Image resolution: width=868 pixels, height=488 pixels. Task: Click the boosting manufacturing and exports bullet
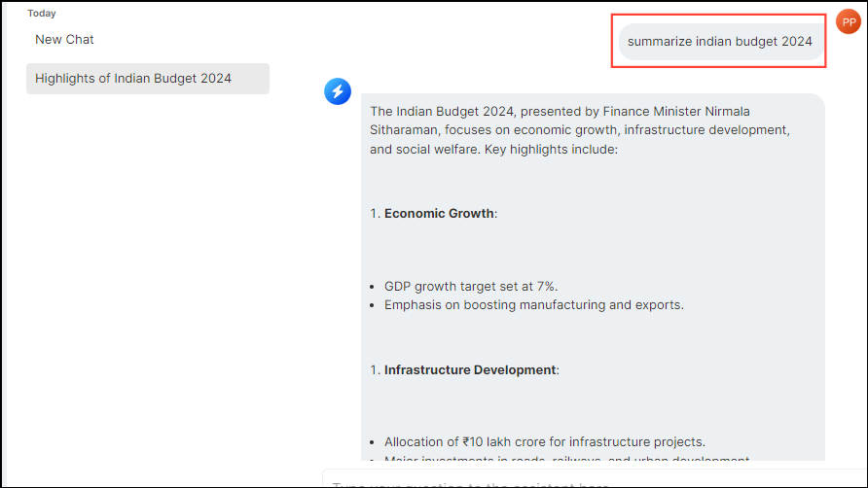(533, 305)
